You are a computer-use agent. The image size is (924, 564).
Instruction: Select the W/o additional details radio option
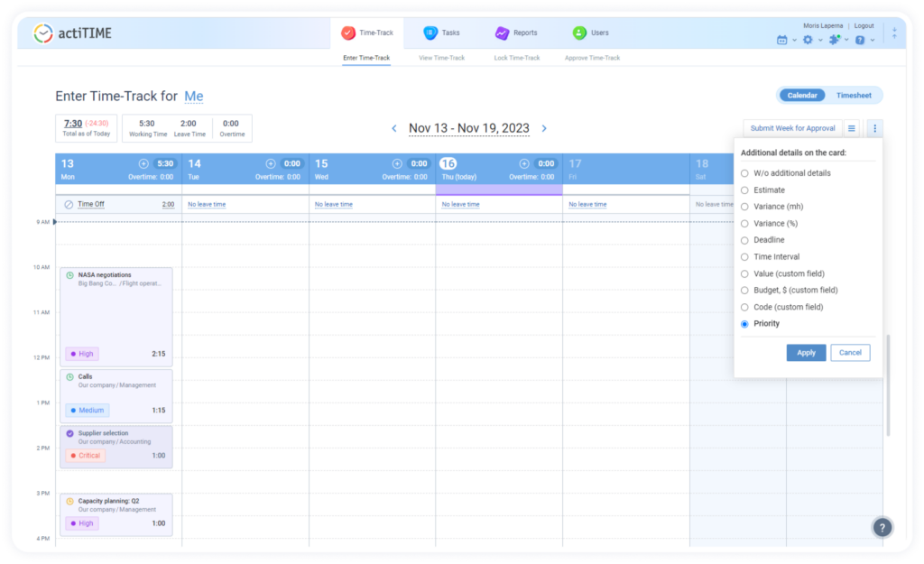click(744, 173)
